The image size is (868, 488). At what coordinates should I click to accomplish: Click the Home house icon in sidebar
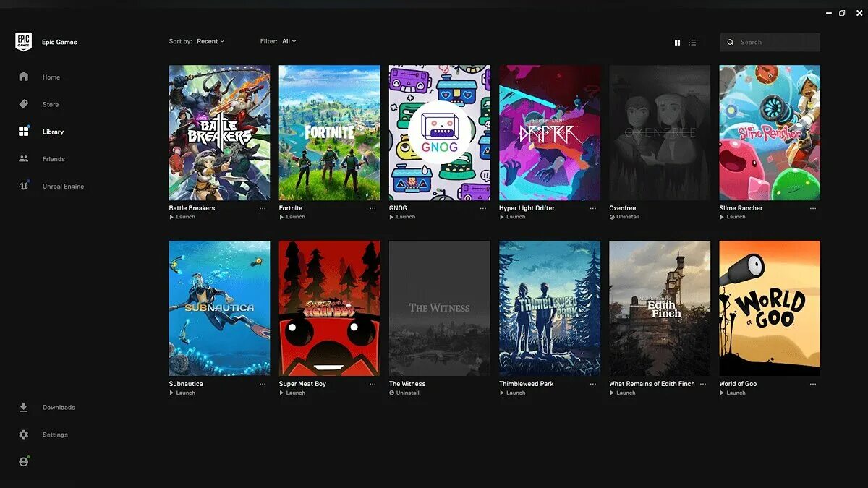[x=23, y=77]
